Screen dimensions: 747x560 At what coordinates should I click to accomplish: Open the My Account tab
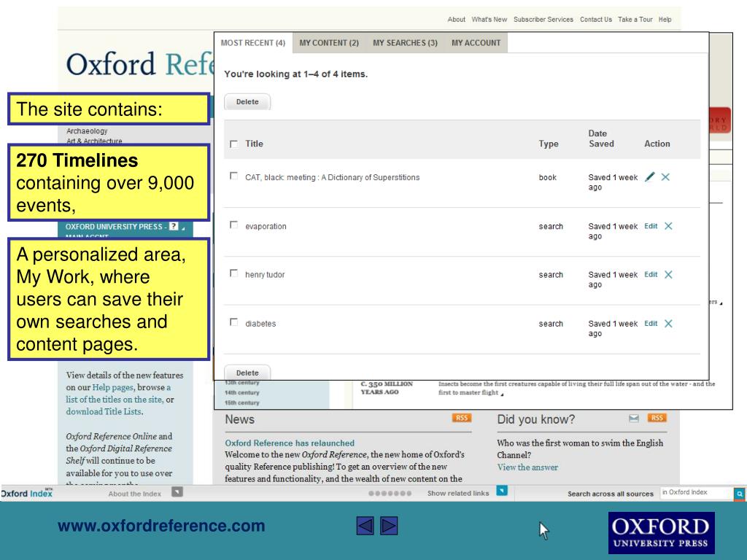[x=476, y=43]
